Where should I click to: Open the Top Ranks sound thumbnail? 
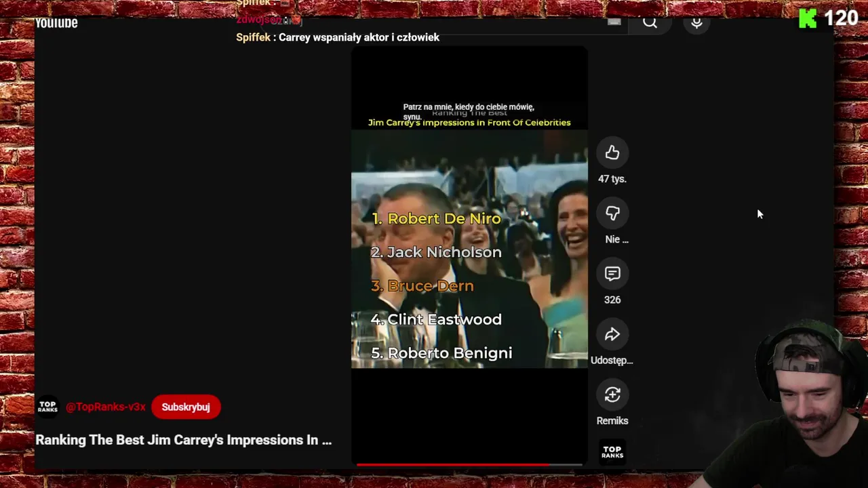[x=612, y=451]
